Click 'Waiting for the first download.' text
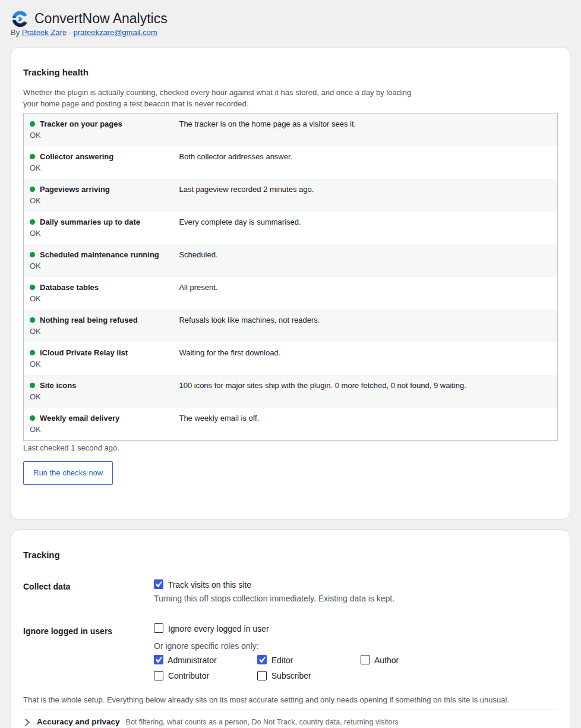This screenshot has width=581, height=728. (x=230, y=353)
